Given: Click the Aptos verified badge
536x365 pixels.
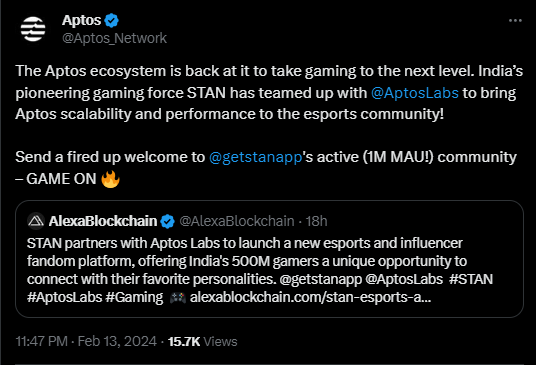Looking at the screenshot, I should point(111,21).
